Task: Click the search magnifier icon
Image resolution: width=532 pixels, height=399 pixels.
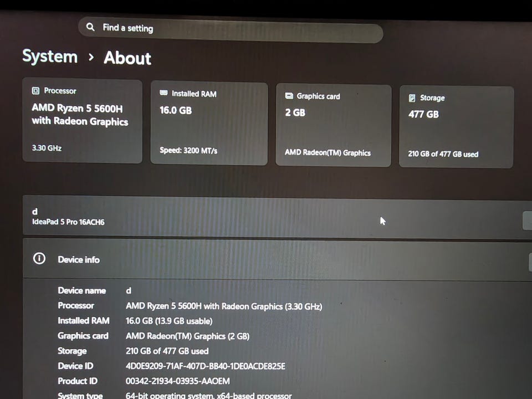Action: coord(90,27)
